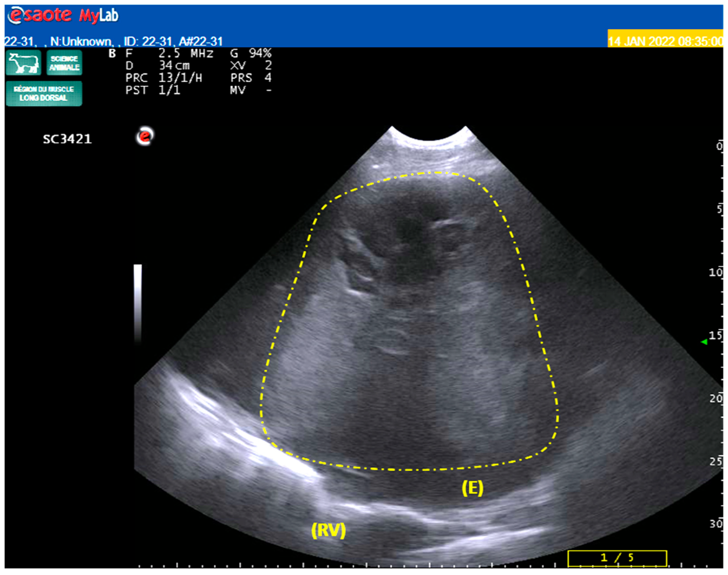This screenshot has height=575, width=728.
Task: Click the B mode indicator
Action: (x=112, y=54)
